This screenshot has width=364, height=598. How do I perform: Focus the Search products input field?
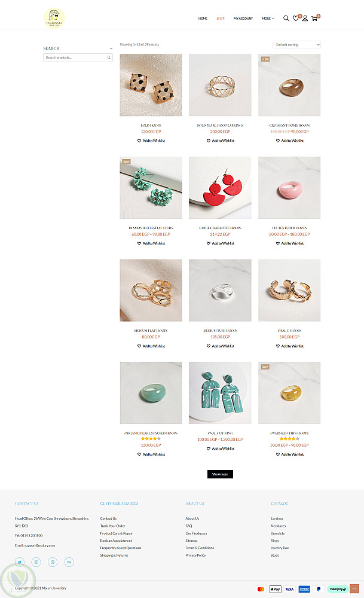coord(78,57)
